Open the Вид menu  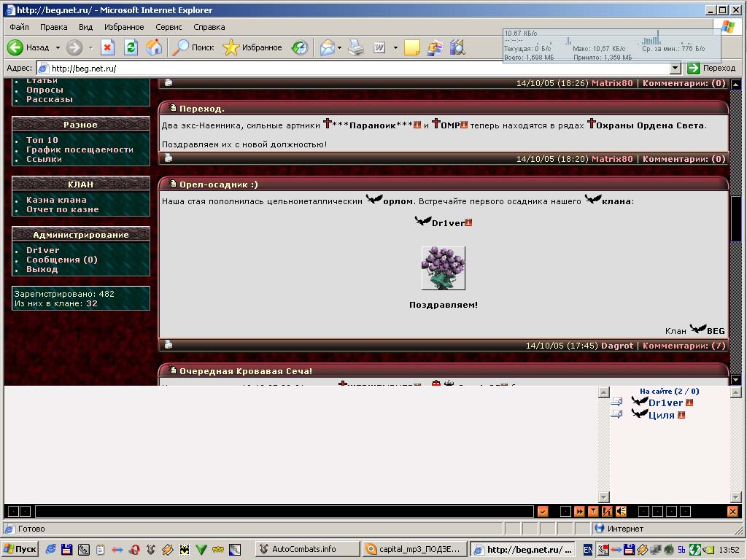86,27
